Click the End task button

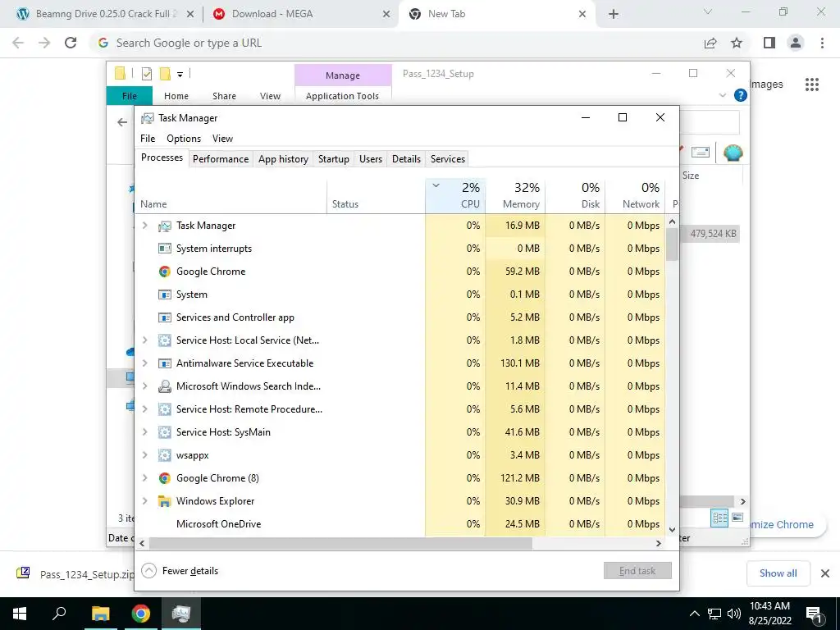point(637,571)
